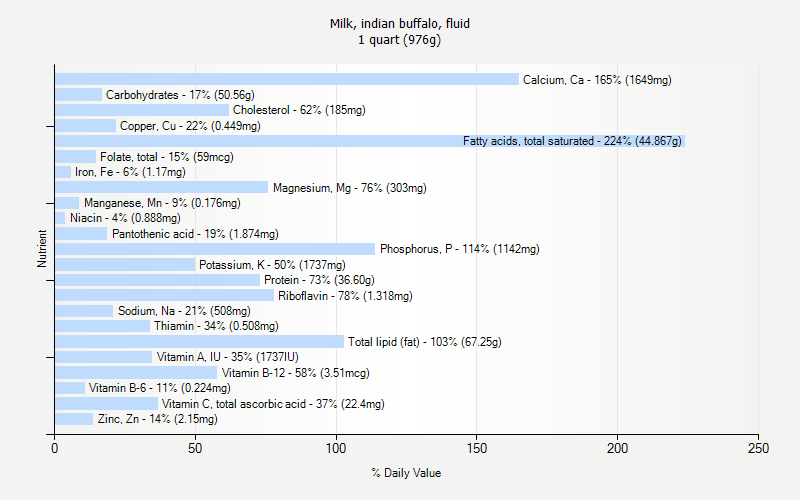
Task: Select the Magnesium, Mg bar
Action: click(162, 187)
